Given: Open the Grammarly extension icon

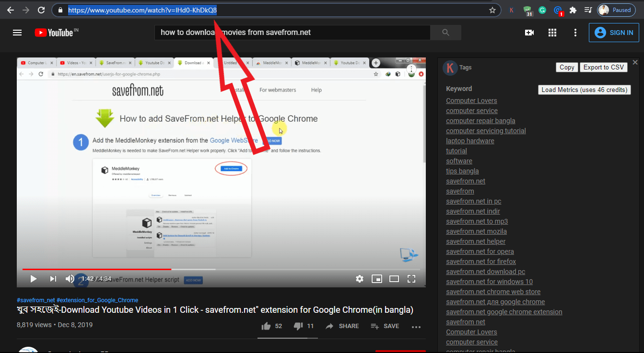Looking at the screenshot, I should (x=542, y=10).
